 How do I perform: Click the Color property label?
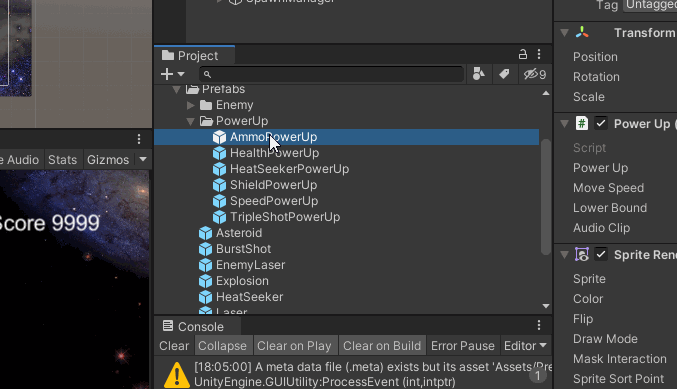(x=588, y=299)
